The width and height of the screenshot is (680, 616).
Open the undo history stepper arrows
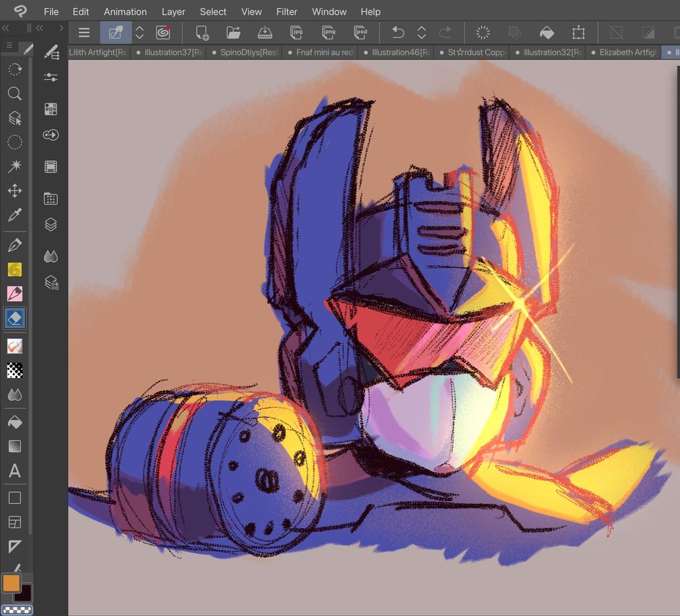coord(422,33)
